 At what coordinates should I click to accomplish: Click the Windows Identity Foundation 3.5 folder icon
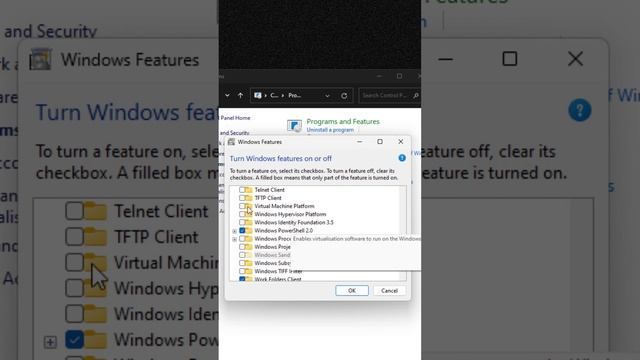[249, 222]
